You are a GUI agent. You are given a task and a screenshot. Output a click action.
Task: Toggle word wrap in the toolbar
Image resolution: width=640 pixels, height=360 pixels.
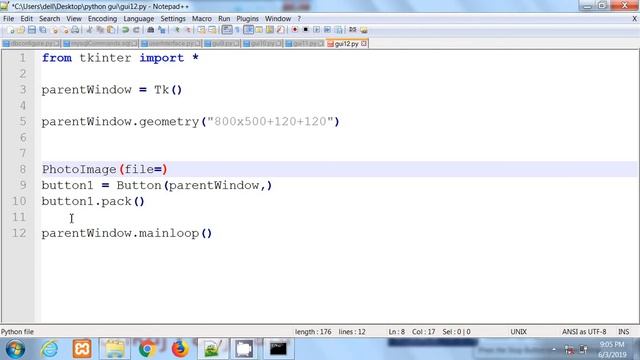click(227, 30)
